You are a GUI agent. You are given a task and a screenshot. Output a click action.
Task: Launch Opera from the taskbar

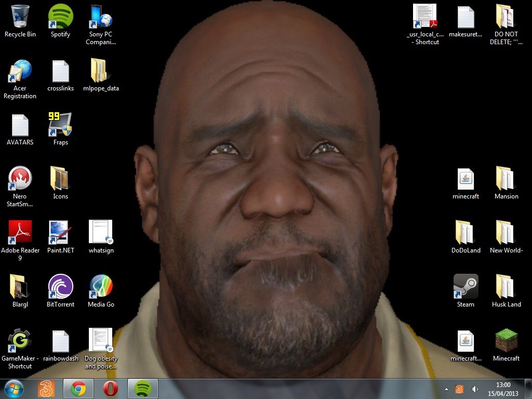pyautogui.click(x=111, y=389)
